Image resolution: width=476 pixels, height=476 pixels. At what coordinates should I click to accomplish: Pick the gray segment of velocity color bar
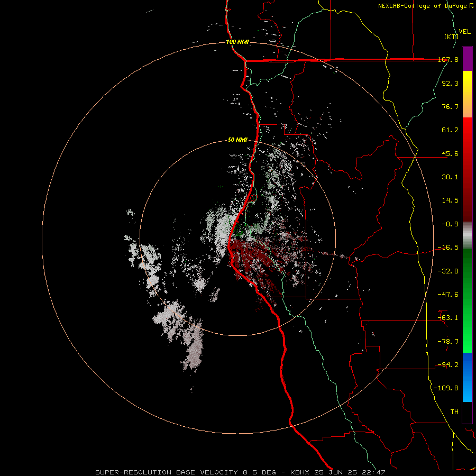coord(467,235)
